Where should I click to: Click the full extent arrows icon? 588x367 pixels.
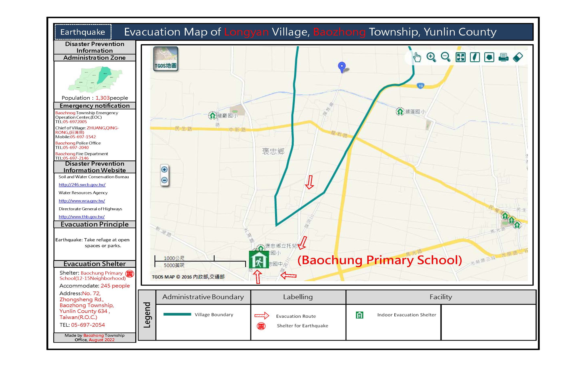coord(461,58)
